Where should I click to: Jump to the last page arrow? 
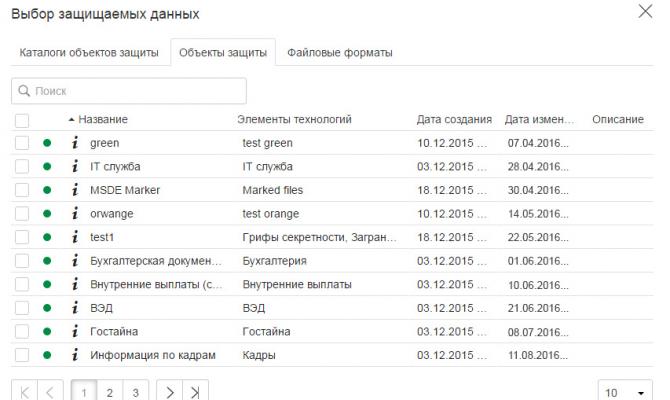[198, 392]
